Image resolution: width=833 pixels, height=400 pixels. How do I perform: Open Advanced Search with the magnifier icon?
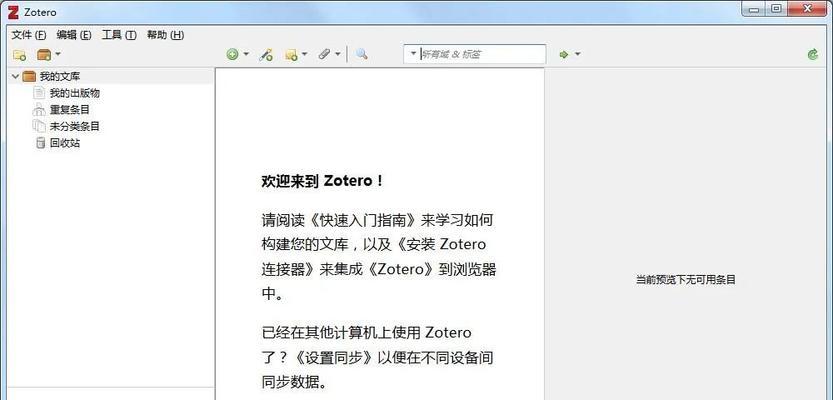coord(362,54)
